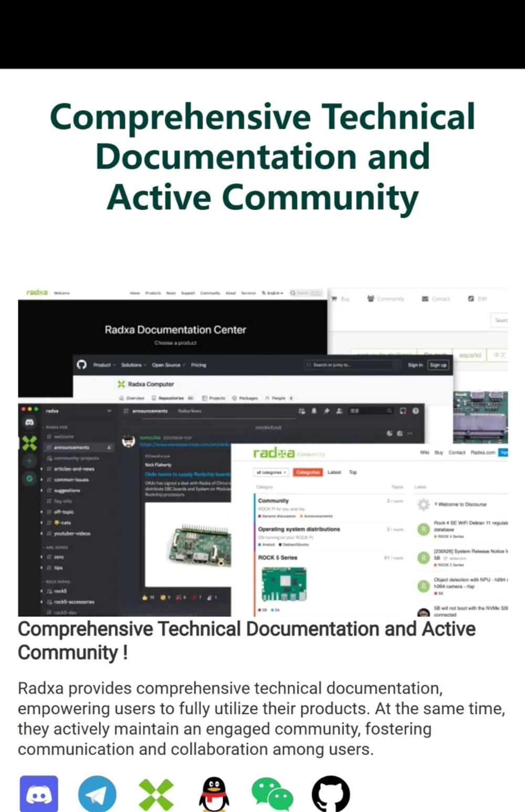Tap the collage image of Radxa sites
Viewport: 525px width, 812px height.
pyautogui.click(x=263, y=452)
